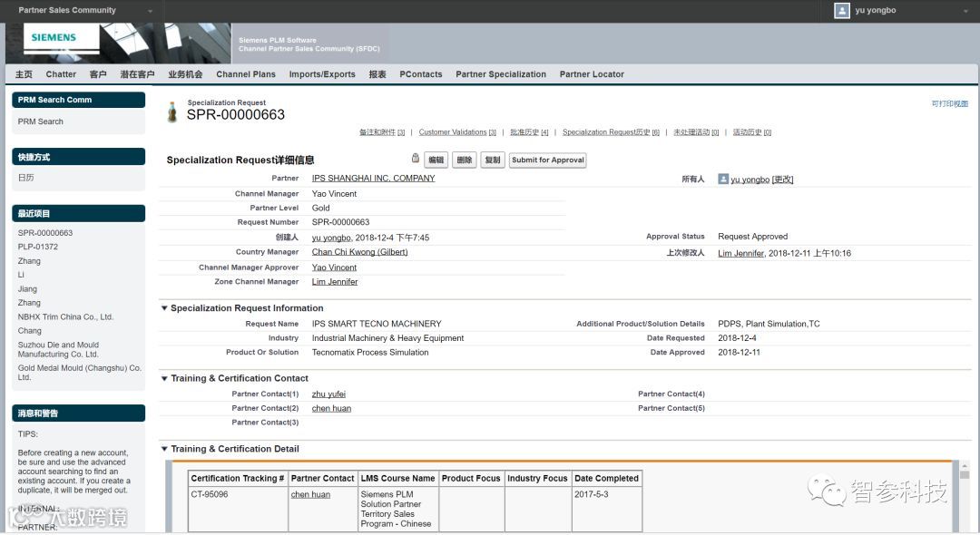
Task: Open the 业务机会 tab
Action: 185,74
